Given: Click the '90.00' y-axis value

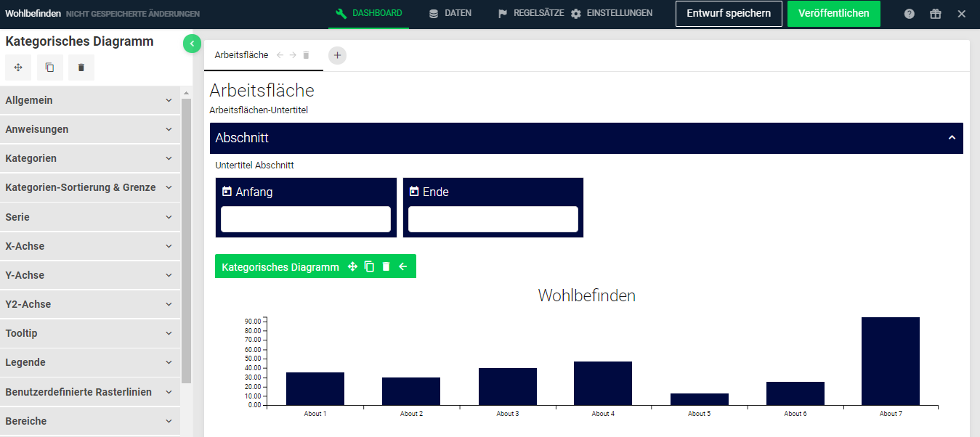Looking at the screenshot, I should pyautogui.click(x=252, y=322).
